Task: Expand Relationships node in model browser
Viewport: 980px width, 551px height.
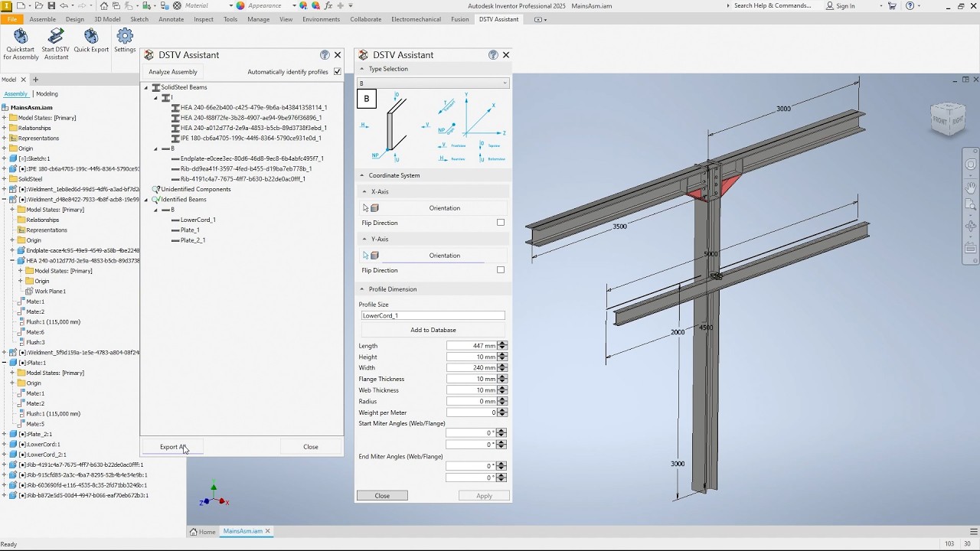Action: (4, 128)
